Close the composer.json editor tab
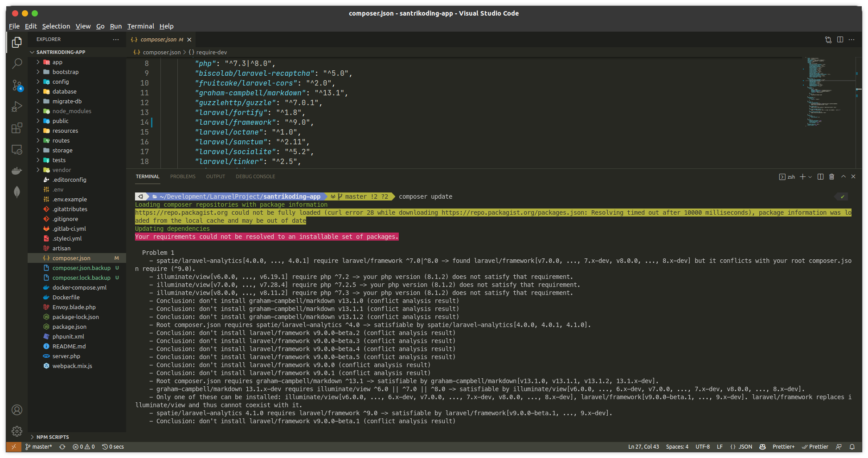868x458 pixels. (189, 40)
